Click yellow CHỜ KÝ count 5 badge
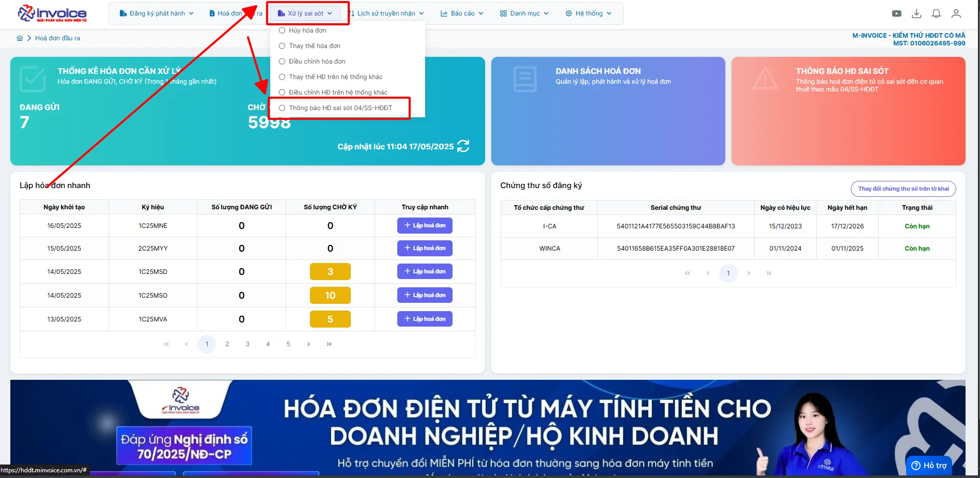980x478 pixels. (x=330, y=319)
